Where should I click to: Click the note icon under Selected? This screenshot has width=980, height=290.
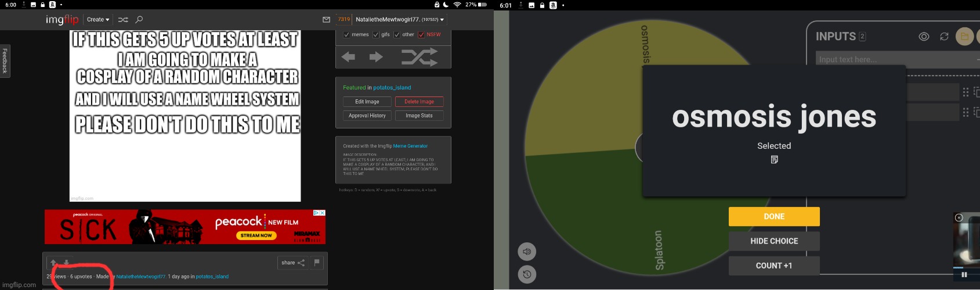coord(774,159)
